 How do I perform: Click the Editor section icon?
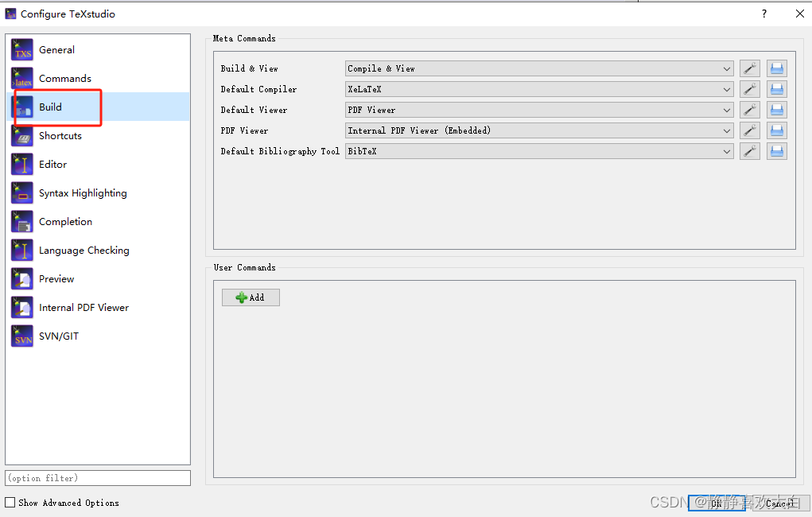[21, 164]
